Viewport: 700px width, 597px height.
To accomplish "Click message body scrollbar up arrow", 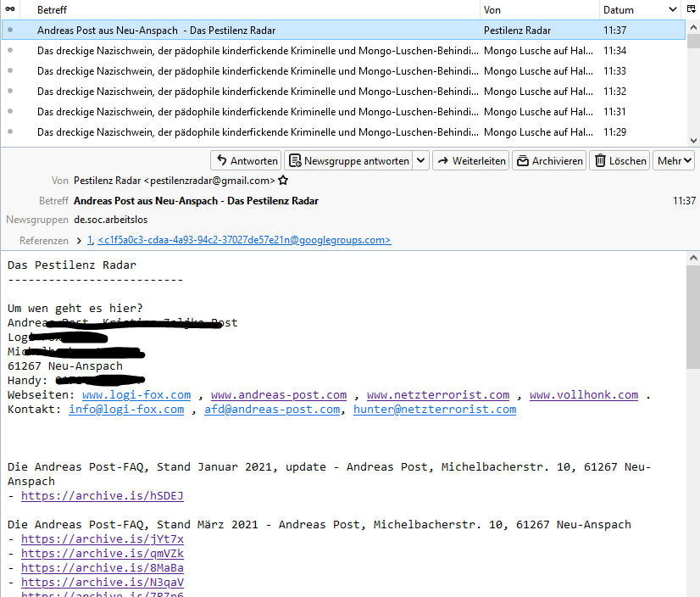I will tap(693, 258).
